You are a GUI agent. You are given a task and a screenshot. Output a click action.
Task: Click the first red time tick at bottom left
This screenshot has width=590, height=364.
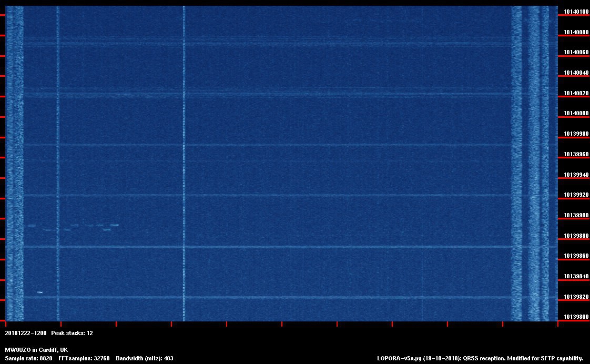click(x=5, y=324)
